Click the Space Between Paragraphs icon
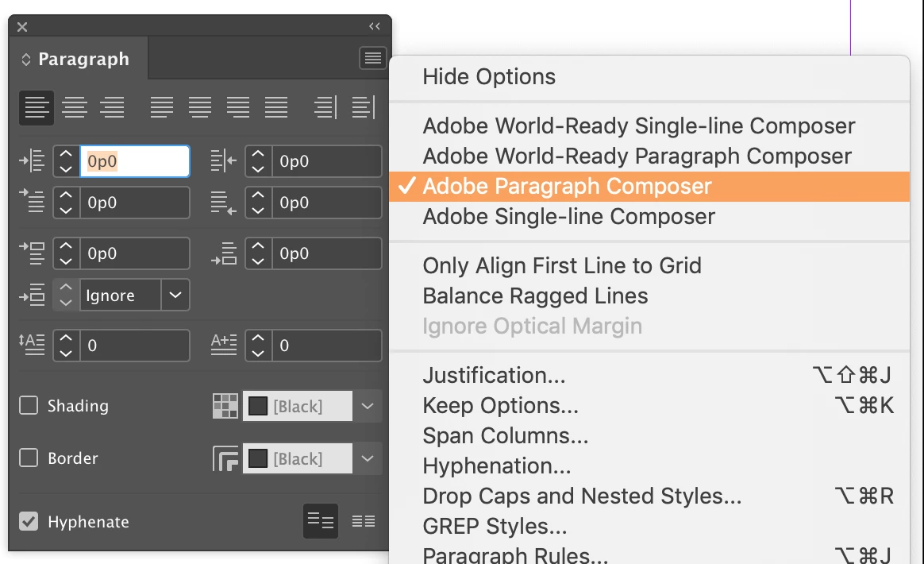This screenshot has height=564, width=924. (32, 295)
